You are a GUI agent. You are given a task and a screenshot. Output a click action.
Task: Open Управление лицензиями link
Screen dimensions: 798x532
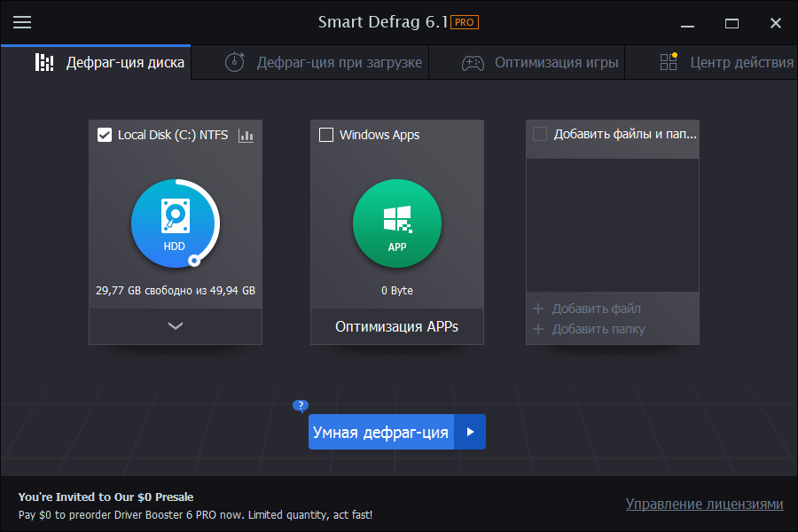pos(704,504)
